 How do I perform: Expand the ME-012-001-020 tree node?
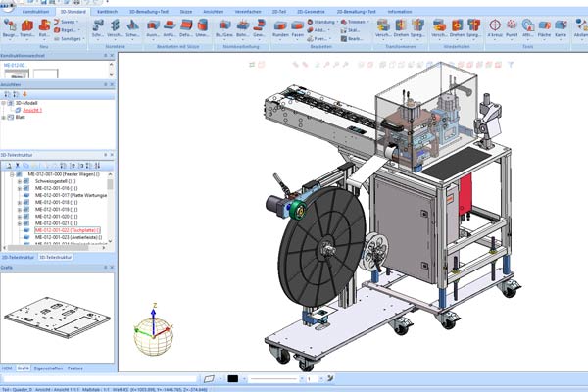[x=20, y=217]
